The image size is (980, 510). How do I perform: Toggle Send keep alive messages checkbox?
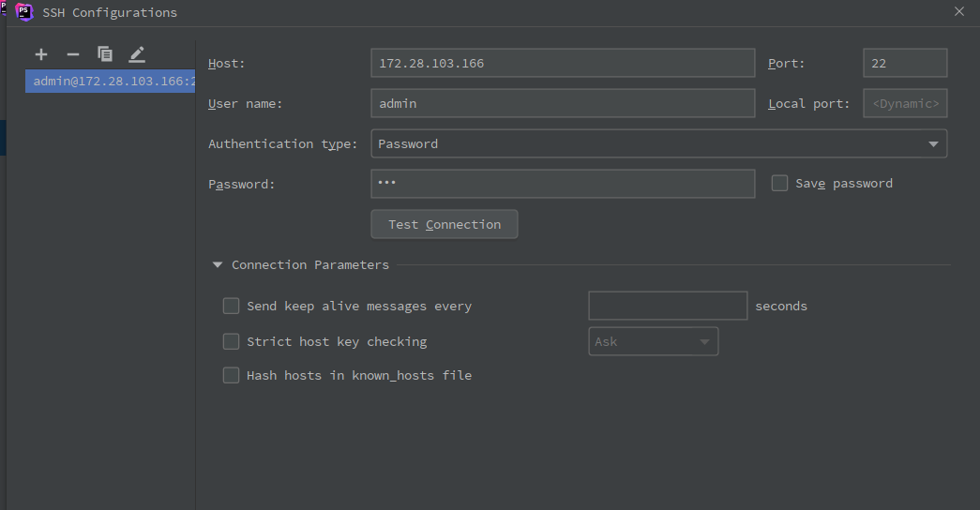click(231, 306)
